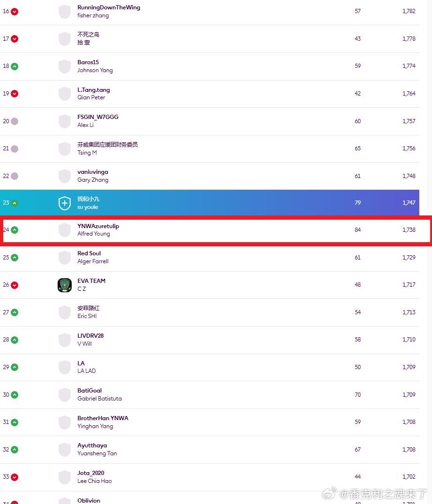Open the BrotherHan YNWA team

103,418
